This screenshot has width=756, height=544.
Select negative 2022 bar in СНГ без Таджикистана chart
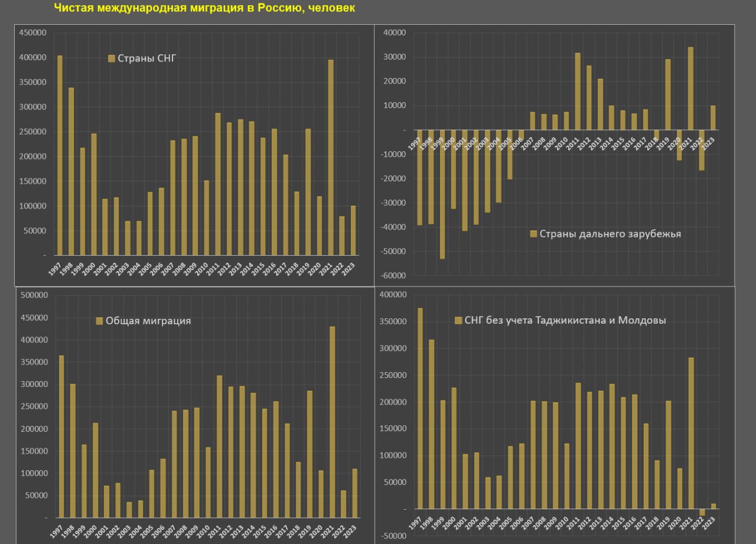[702, 512]
